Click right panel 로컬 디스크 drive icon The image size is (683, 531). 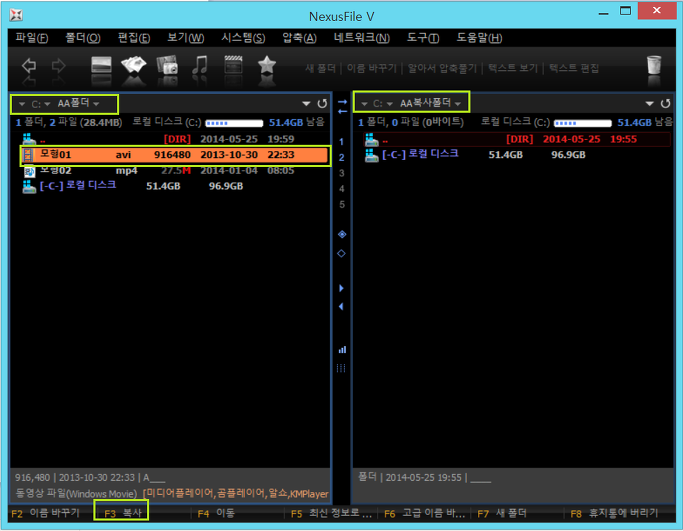[x=372, y=155]
